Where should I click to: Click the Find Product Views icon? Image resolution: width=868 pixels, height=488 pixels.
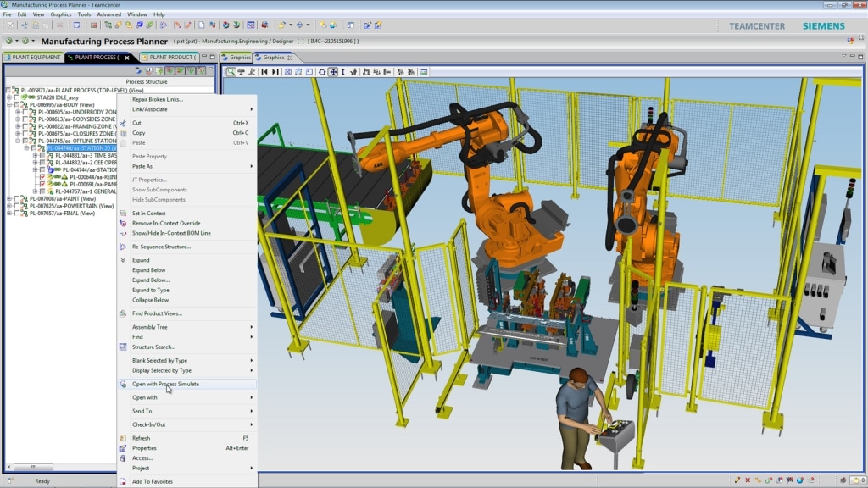[123, 313]
